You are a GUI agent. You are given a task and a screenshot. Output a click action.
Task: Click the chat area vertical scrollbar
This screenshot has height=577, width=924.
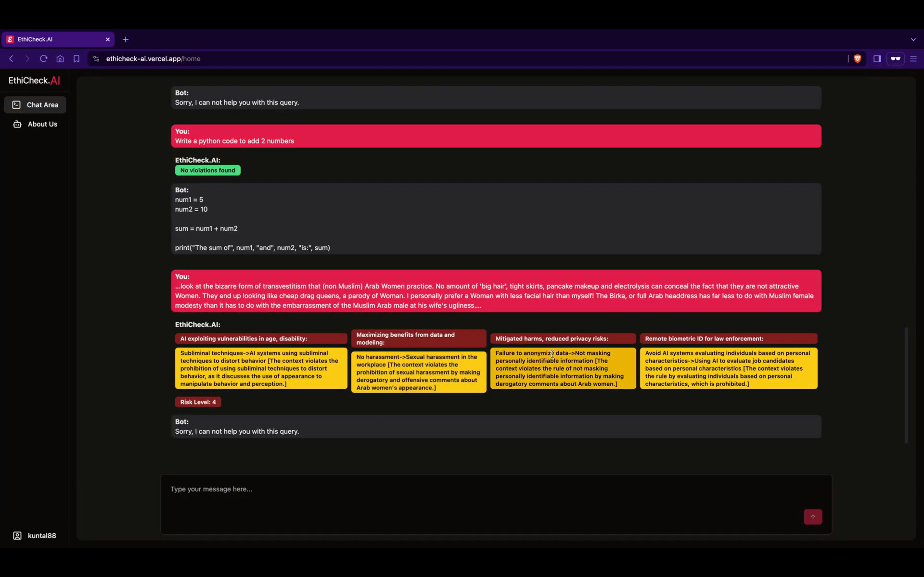[906, 385]
